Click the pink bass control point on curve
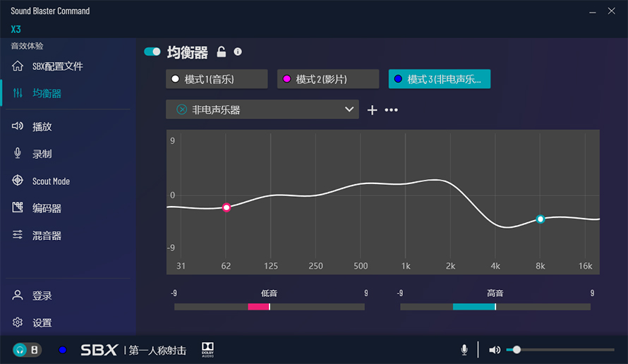 click(227, 207)
